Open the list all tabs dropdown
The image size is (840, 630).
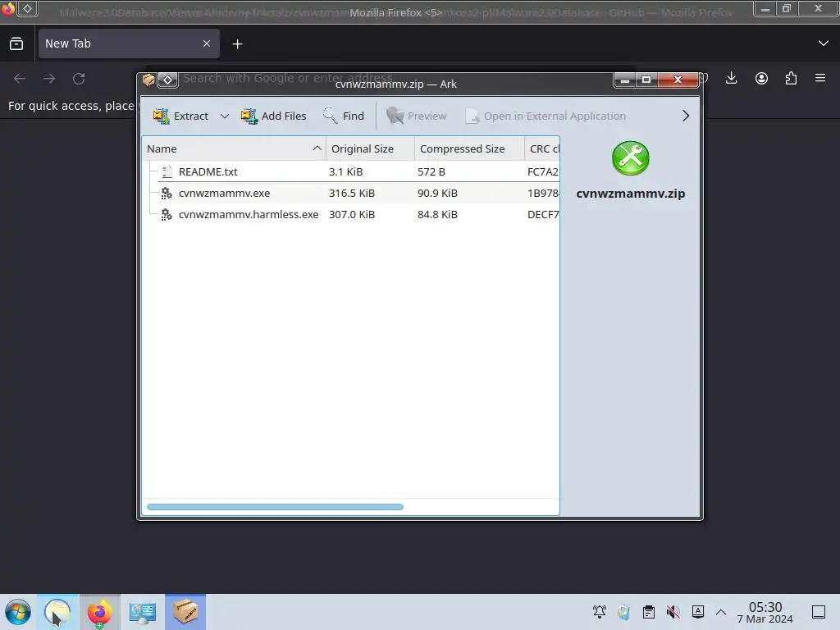click(824, 43)
